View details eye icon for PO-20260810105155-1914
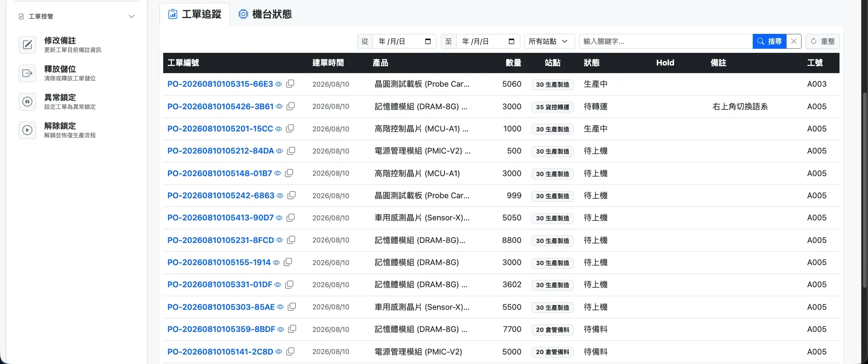This screenshot has height=364, width=868. click(x=276, y=262)
